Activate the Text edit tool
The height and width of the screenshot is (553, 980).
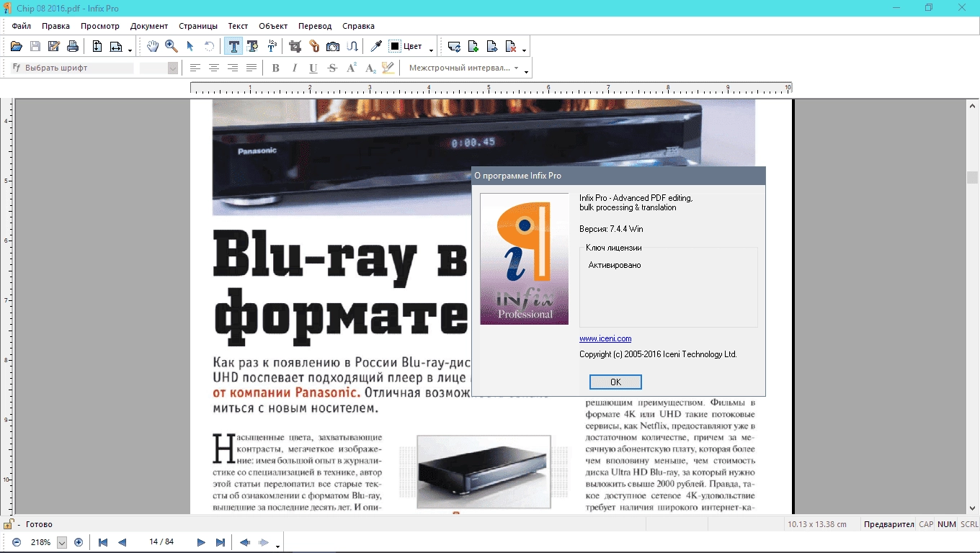click(234, 46)
